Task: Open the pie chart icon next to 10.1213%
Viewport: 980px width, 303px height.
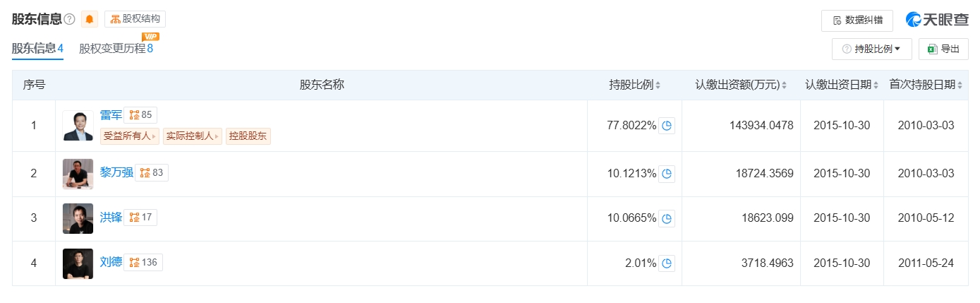Action: tap(667, 174)
